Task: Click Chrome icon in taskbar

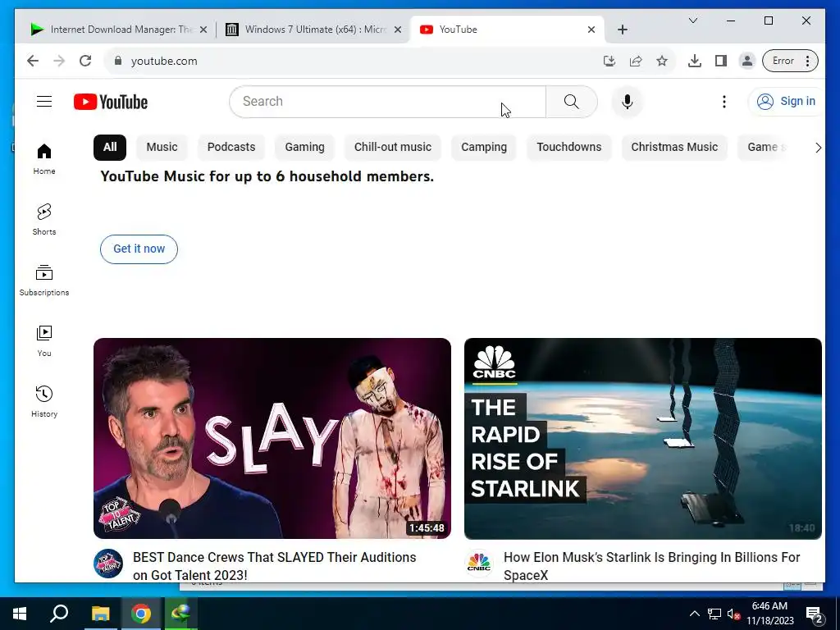Action: [141, 614]
